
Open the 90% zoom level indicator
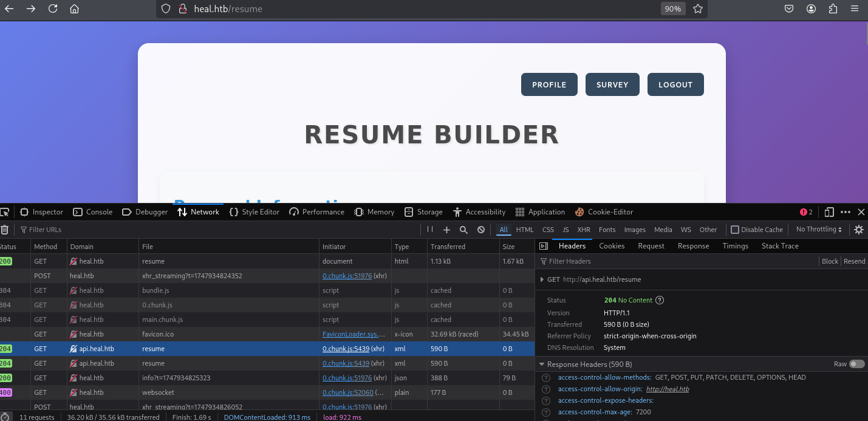[x=672, y=9]
